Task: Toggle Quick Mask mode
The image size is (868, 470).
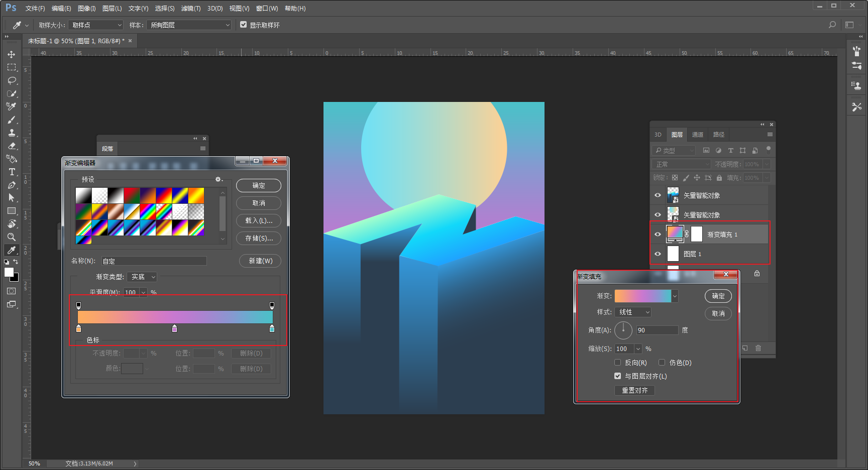Action: click(12, 291)
